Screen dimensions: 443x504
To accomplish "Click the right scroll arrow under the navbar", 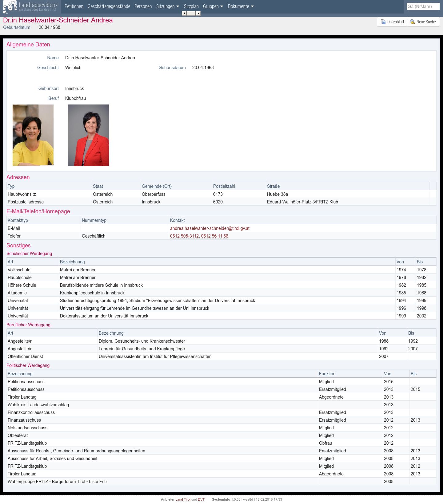I will click(198, 13).
